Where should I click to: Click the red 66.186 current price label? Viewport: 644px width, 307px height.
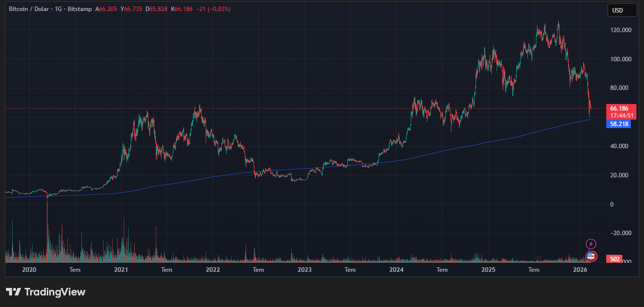pyautogui.click(x=620, y=109)
